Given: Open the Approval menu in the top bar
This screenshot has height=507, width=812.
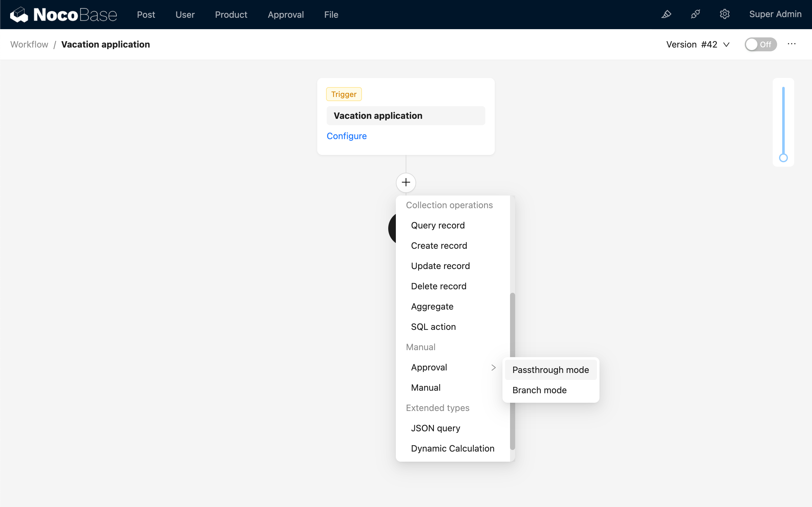Looking at the screenshot, I should [285, 15].
